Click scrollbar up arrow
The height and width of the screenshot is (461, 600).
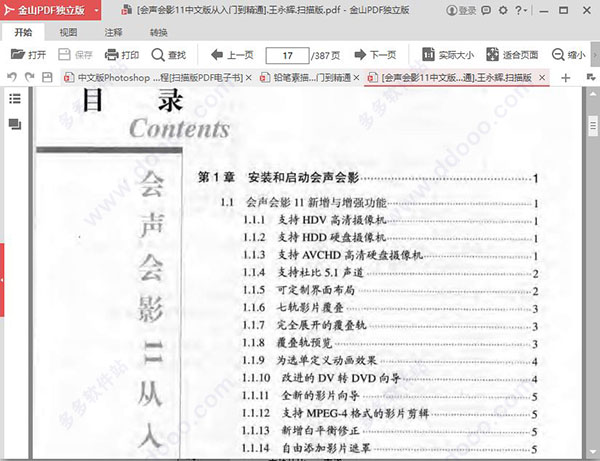(593, 93)
